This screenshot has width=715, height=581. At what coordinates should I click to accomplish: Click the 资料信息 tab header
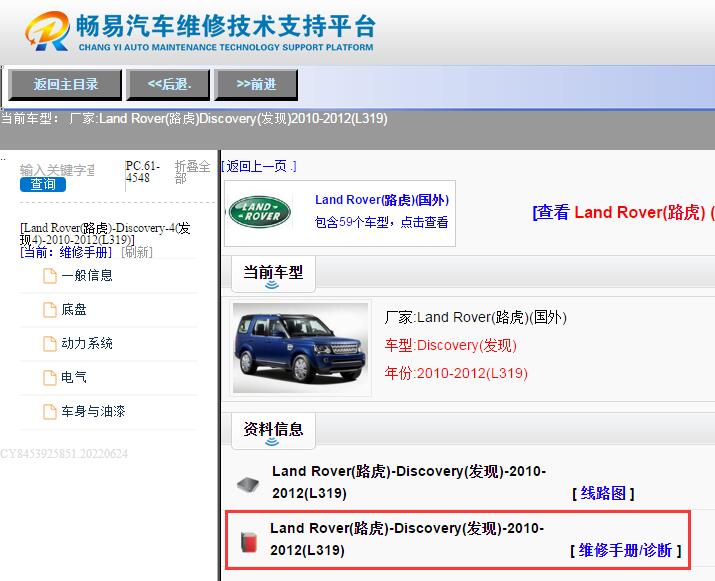pyautogui.click(x=273, y=431)
